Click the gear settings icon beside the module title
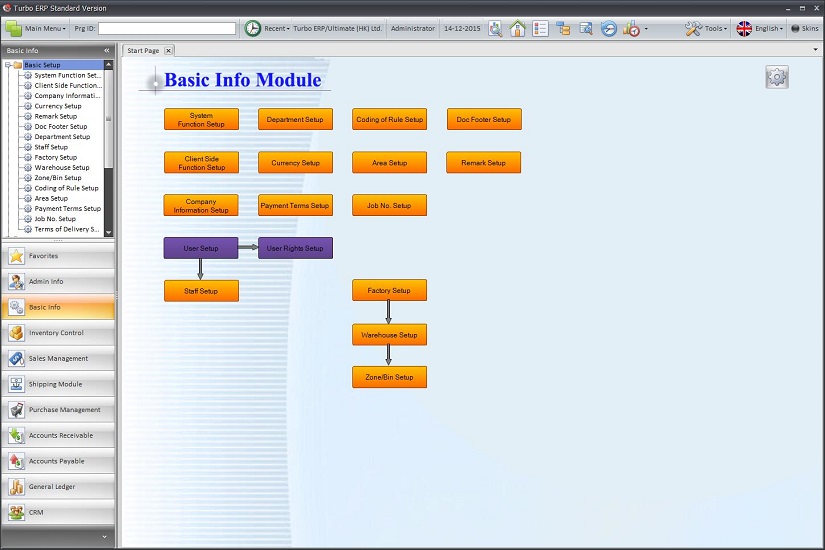Screen dimensions: 825x550 pos(777,77)
